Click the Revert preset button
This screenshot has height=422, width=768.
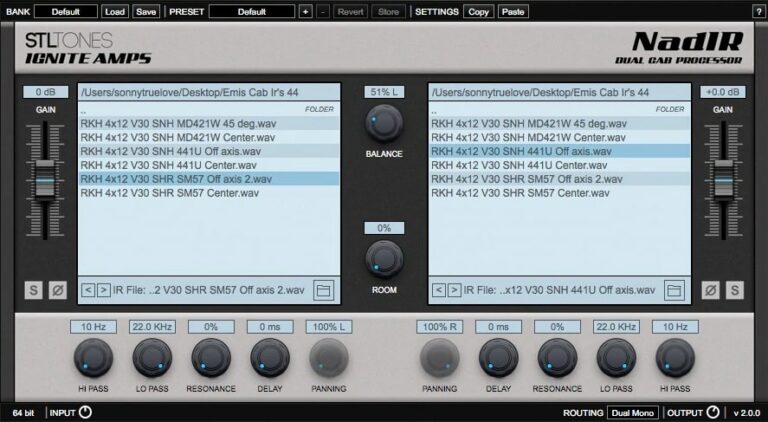pyautogui.click(x=351, y=12)
